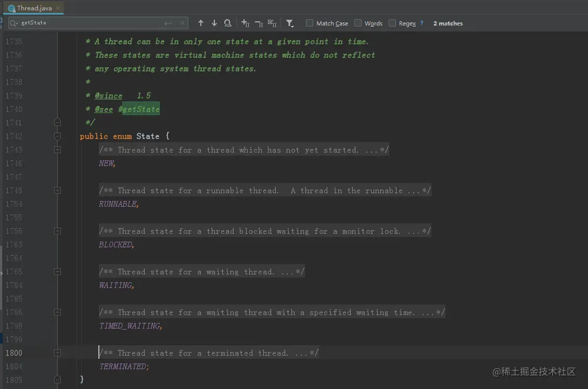588x389 pixels.
Task: Expand folded comment at line 1748
Action: tap(57, 190)
